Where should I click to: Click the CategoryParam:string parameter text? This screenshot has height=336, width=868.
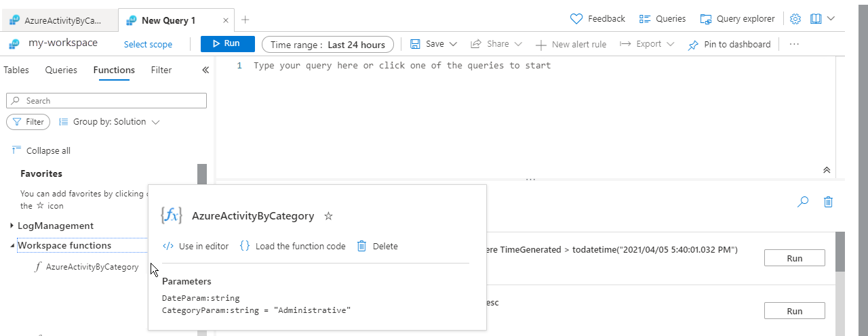click(x=256, y=310)
